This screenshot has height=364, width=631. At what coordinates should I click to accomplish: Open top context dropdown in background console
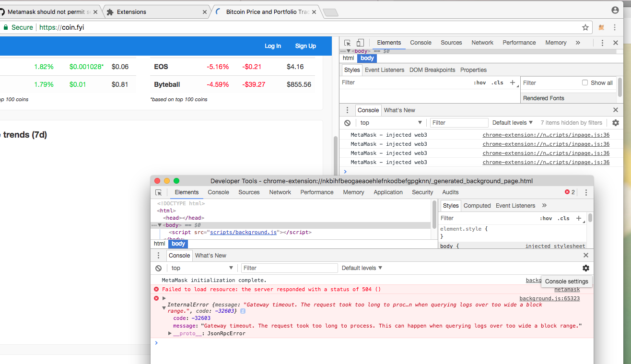coord(202,268)
